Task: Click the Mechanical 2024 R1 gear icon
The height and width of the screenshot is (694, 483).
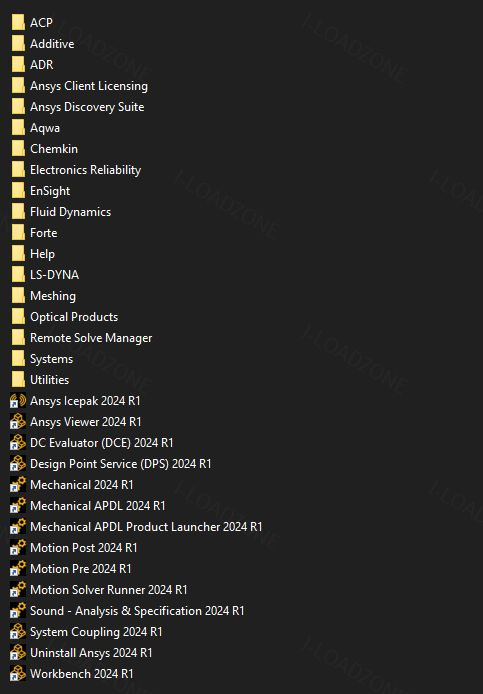Action: [18, 485]
